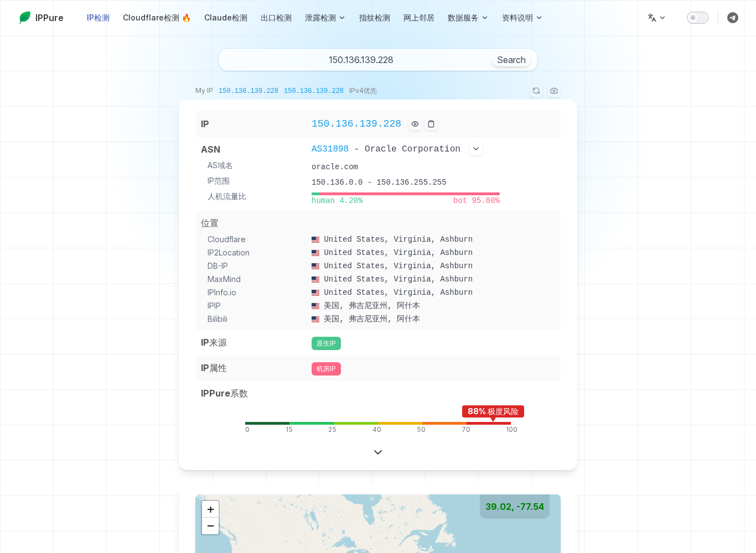
Task: Click the IP range 150.136.0.0 - 150.136.255.255
Action: [x=379, y=182]
